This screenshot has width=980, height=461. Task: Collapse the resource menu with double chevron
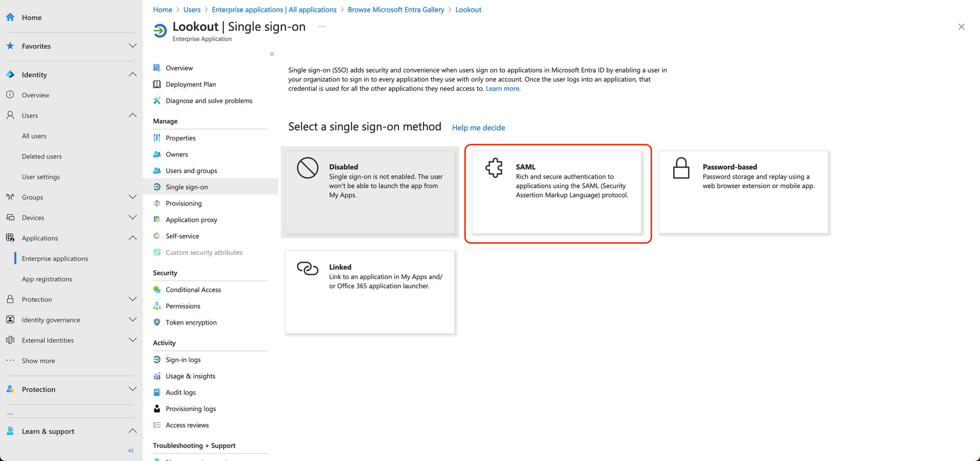[272, 54]
